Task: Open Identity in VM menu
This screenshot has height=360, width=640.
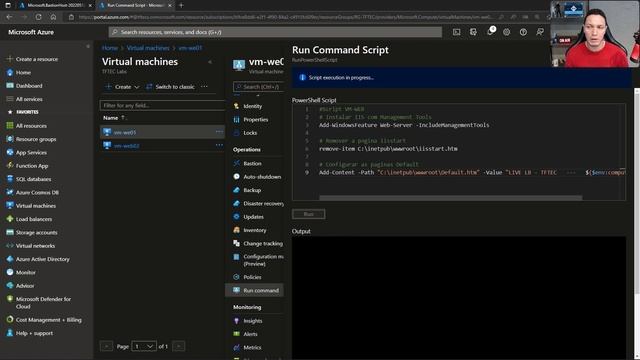Action: 253,106
